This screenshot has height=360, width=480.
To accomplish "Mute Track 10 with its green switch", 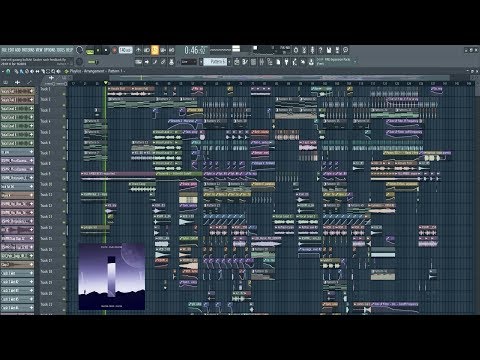I will [64, 190].
